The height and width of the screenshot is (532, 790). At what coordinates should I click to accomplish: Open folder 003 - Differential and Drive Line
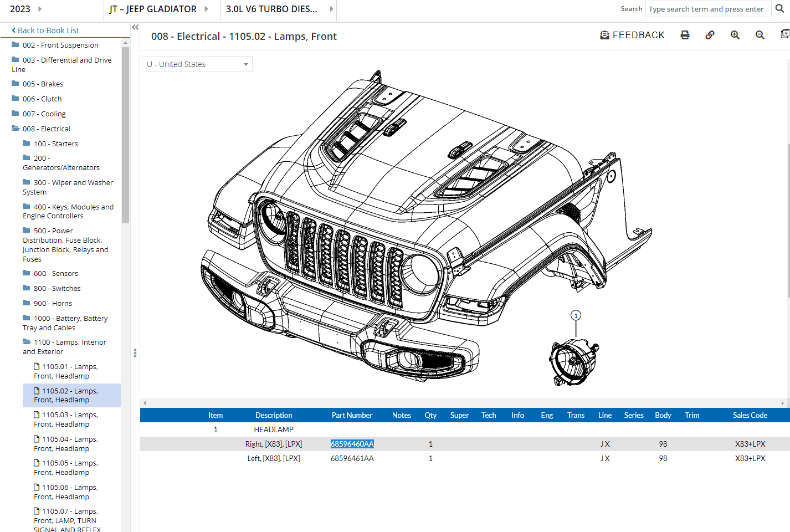point(61,64)
